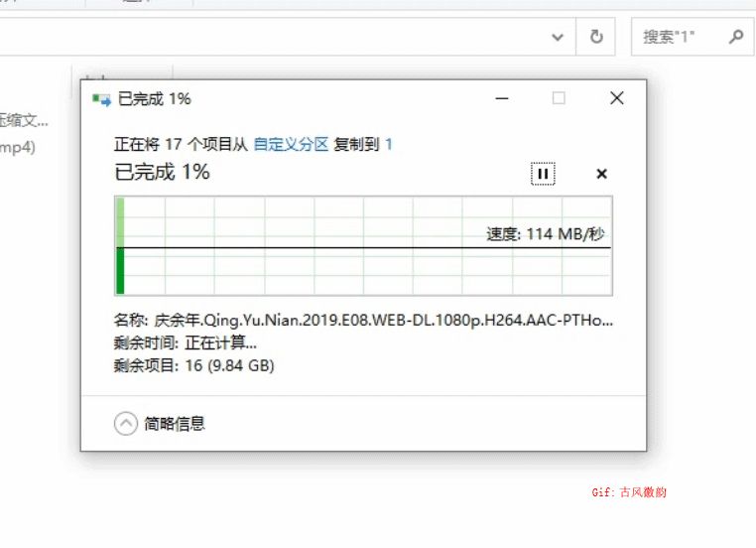
Task: Open the 自定义分区 source link
Action: [291, 144]
